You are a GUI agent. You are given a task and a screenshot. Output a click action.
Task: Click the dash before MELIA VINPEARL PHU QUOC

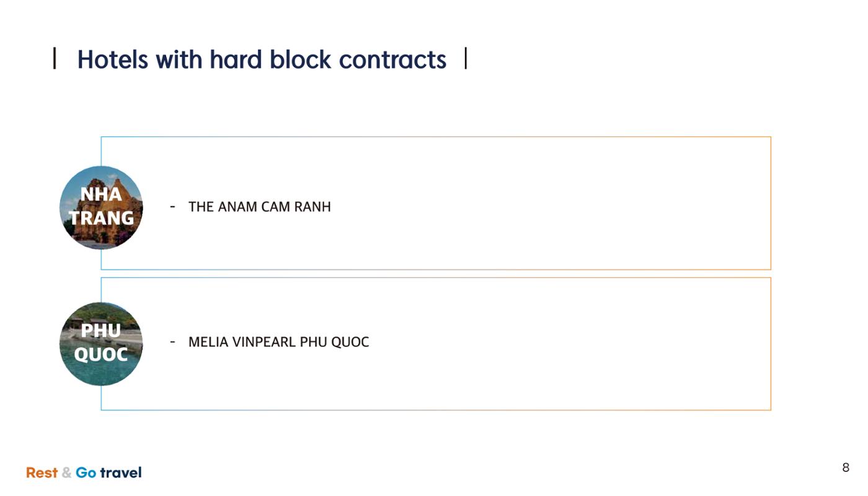point(173,342)
